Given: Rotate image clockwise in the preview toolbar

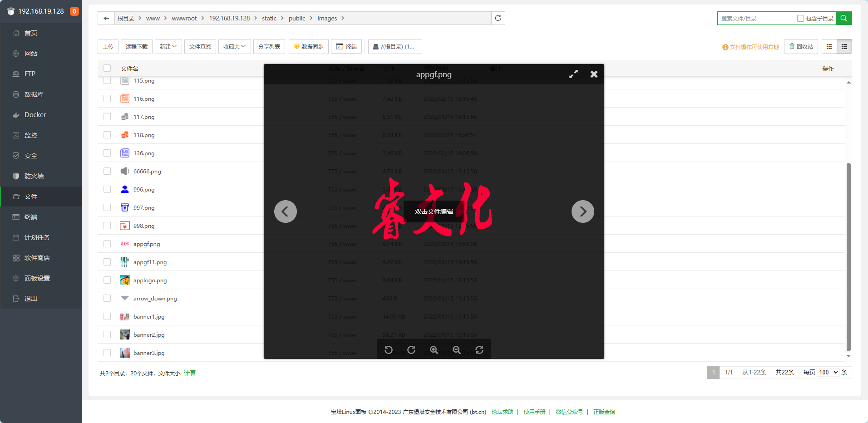Looking at the screenshot, I should coord(411,350).
